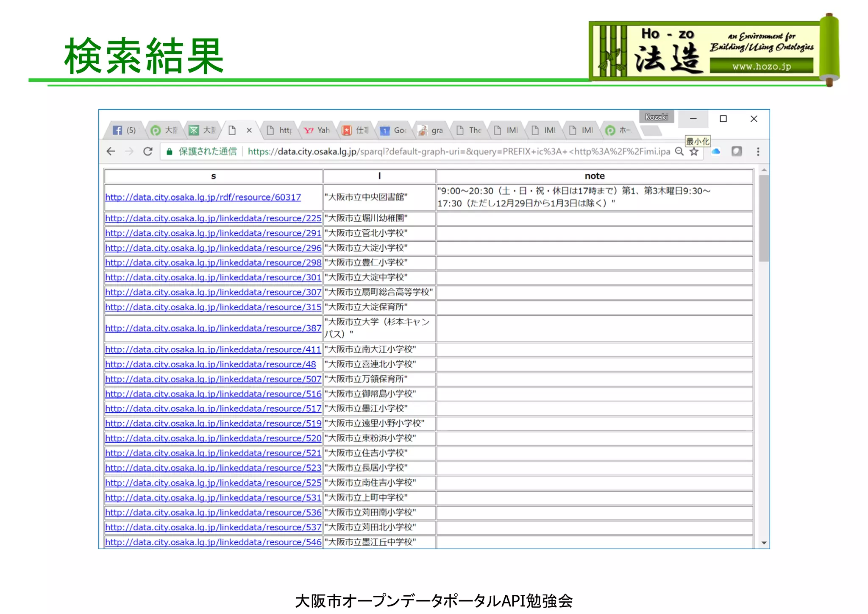The height and width of the screenshot is (614, 868).
Task: Close the active tab with X
Action: (x=249, y=130)
